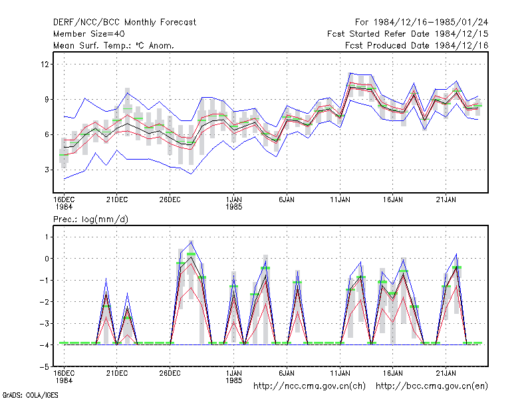The width and height of the screenshot is (532, 399).
Task: Click the 0 value on precipitation y-axis
Action: pos(47,259)
